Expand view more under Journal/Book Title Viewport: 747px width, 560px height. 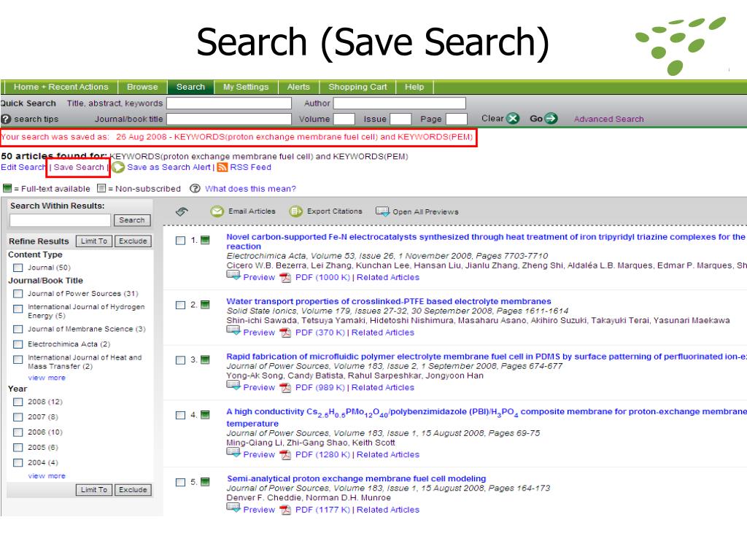47,378
